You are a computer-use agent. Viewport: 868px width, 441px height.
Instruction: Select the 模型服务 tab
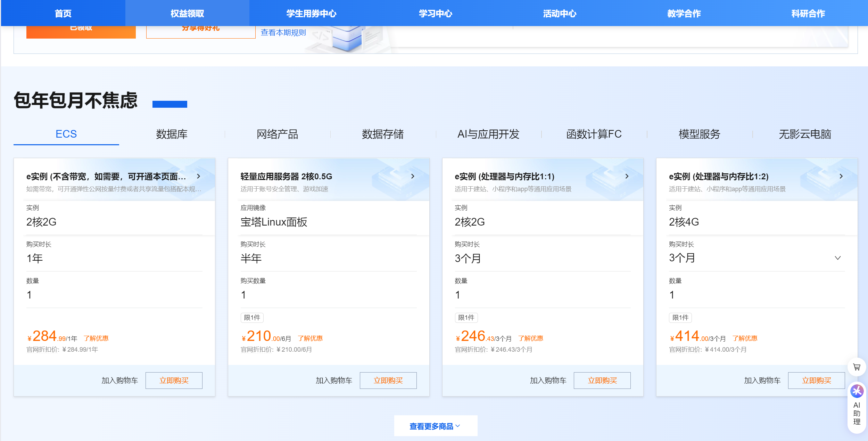(699, 134)
